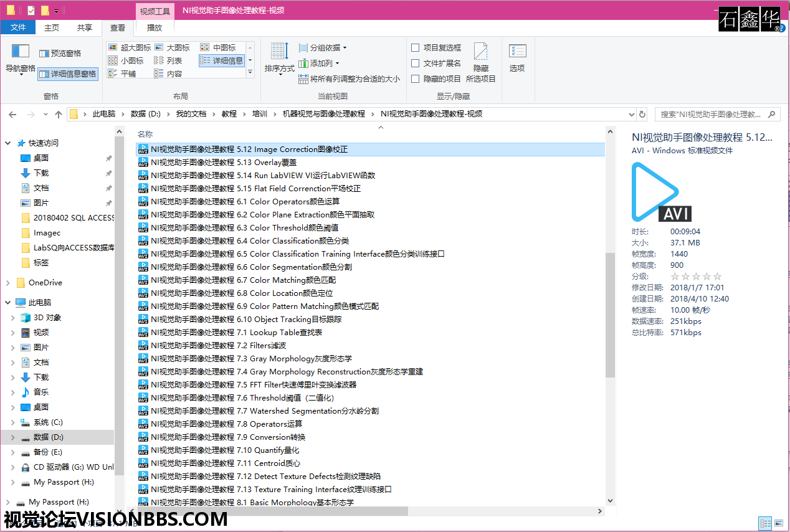
Task: Switch to the 播放 ribbon tab
Action: pos(154,27)
